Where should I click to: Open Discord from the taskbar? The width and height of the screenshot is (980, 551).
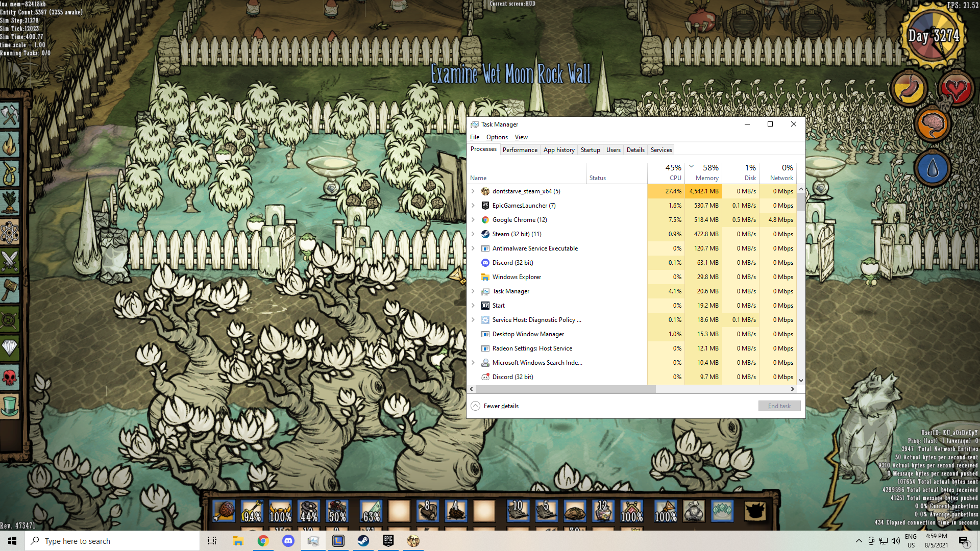[x=288, y=541]
